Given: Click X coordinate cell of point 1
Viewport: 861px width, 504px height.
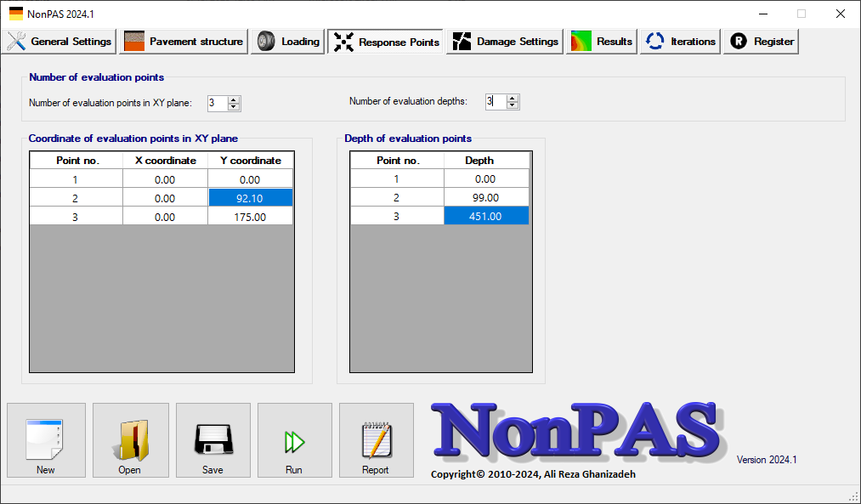Looking at the screenshot, I should click(165, 179).
